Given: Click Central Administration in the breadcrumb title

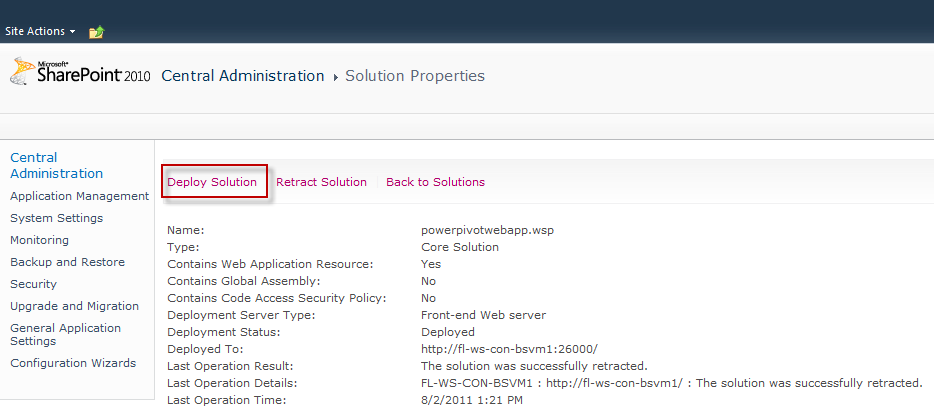Looking at the screenshot, I should click(243, 76).
